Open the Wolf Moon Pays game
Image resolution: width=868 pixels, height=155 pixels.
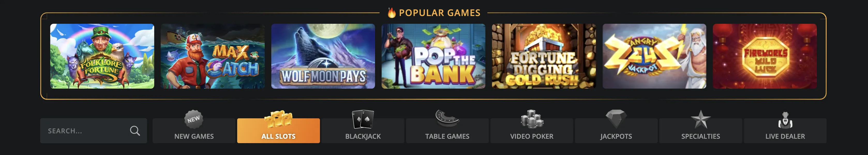pyautogui.click(x=323, y=56)
